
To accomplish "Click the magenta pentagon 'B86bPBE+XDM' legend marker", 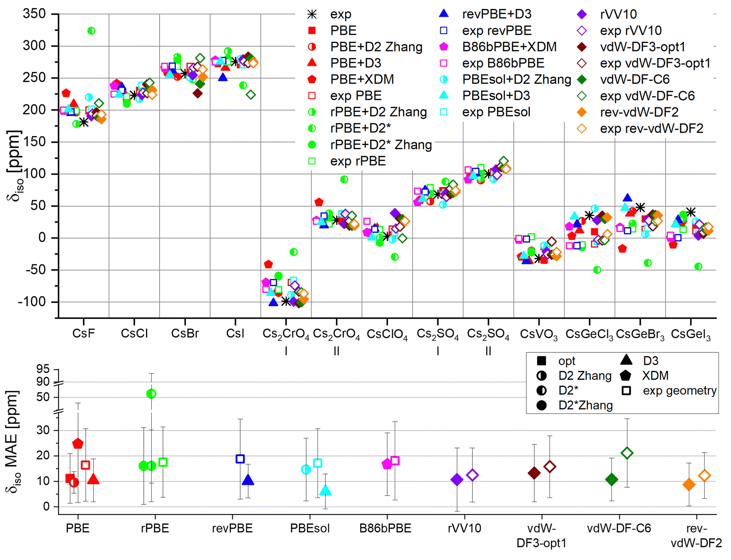I will (x=444, y=47).
